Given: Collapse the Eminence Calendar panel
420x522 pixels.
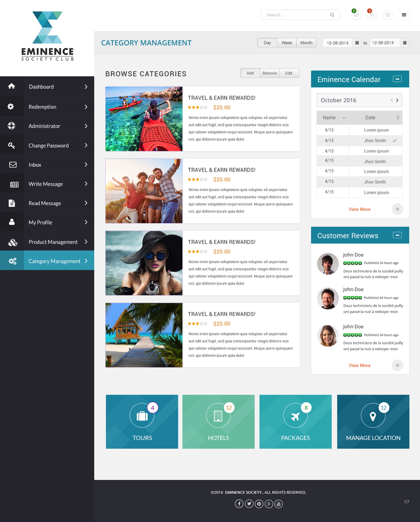Looking at the screenshot, I should [x=397, y=79].
